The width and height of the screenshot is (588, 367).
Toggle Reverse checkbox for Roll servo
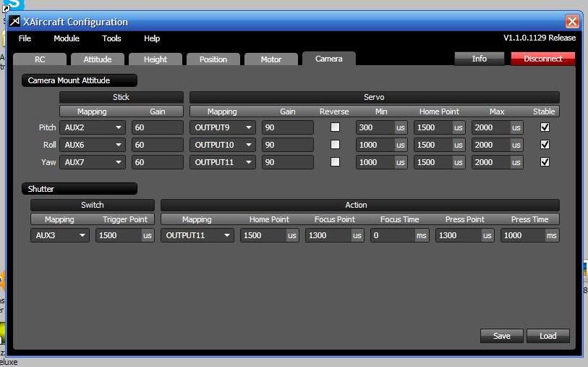(334, 145)
